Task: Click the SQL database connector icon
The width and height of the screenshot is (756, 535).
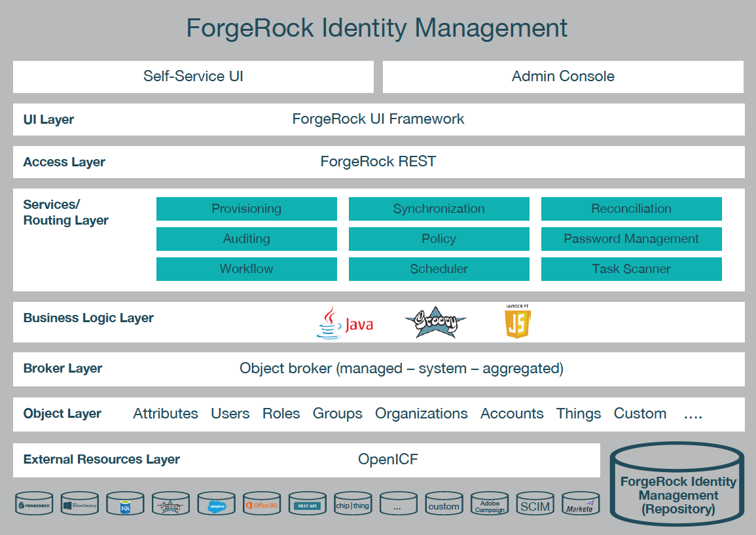Action: click(x=125, y=506)
